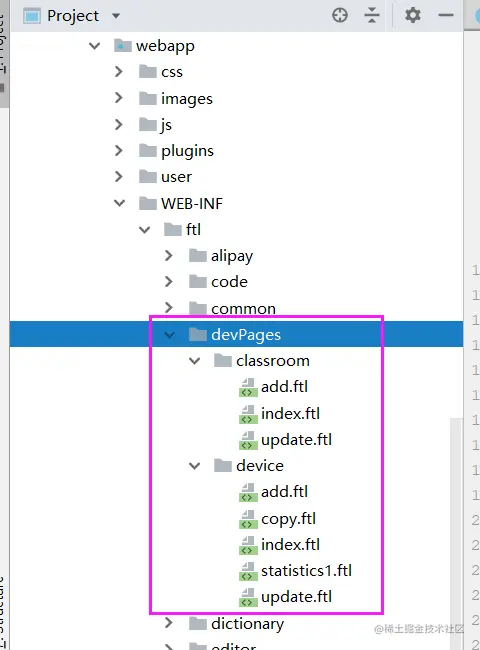Open the Project view dropdown arrow
Viewport: 480px width, 650px height.
[116, 16]
